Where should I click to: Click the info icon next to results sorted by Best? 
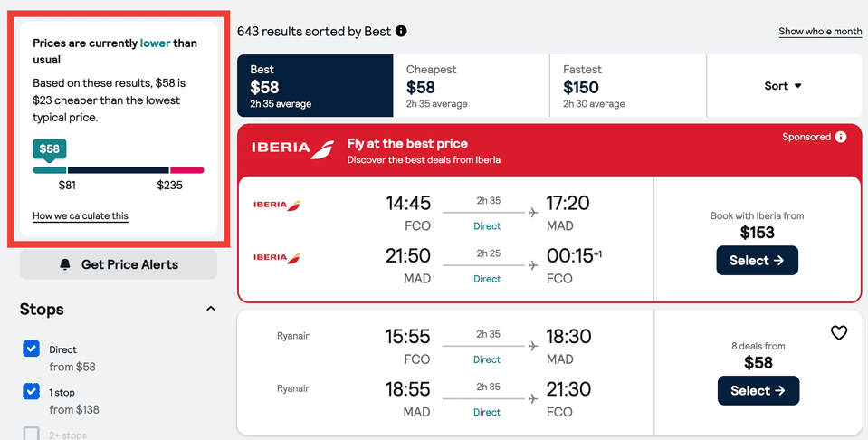coord(401,31)
